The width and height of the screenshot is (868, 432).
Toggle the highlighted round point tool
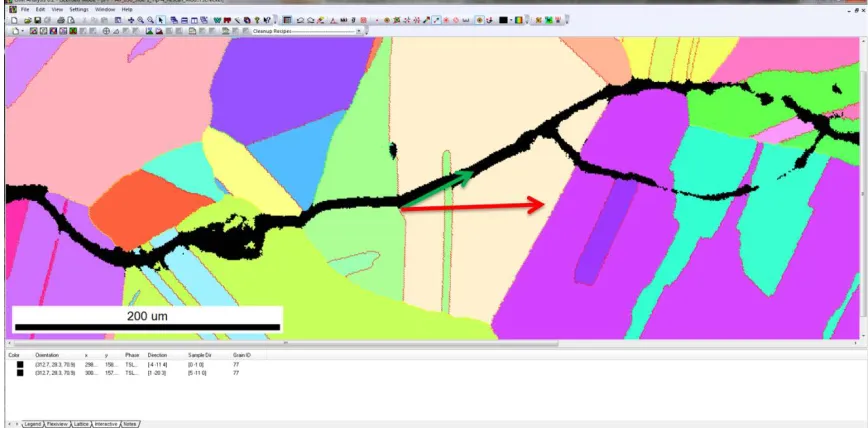coord(479,20)
